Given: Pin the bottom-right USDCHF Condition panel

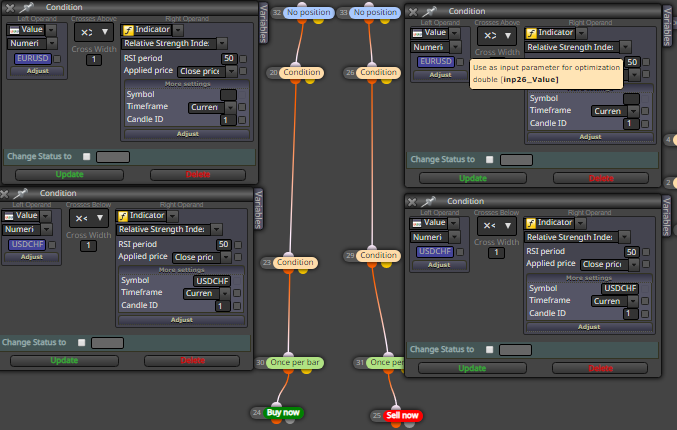Looking at the screenshot, I should [428, 201].
